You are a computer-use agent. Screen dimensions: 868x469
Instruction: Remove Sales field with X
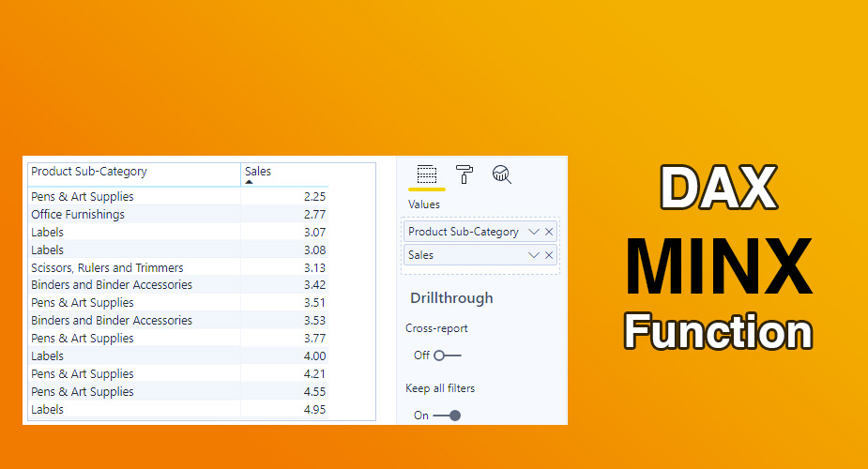click(x=549, y=255)
